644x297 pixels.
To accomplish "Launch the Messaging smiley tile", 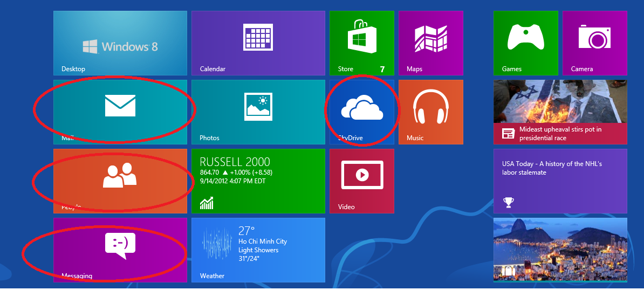I will tap(120, 250).
